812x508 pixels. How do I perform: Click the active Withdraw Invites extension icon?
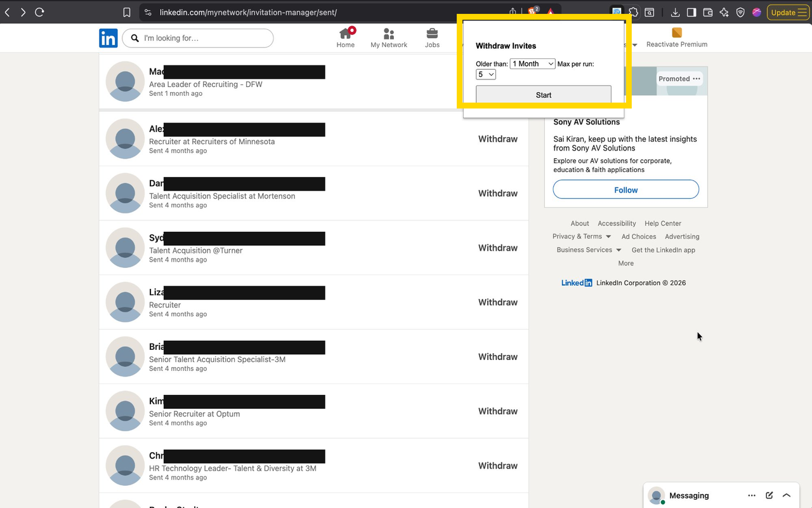pos(616,12)
